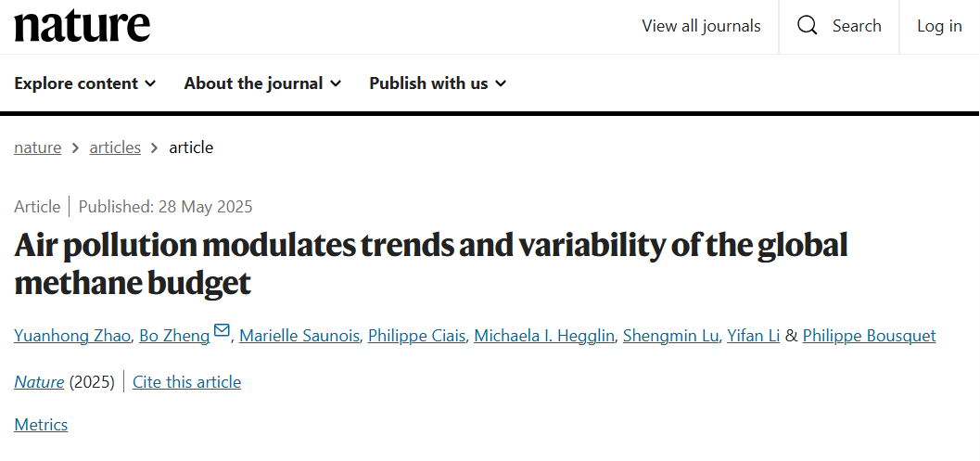Go to articles breadcrumb link
Viewport: 980px width, 461px height.
pyautogui.click(x=115, y=147)
